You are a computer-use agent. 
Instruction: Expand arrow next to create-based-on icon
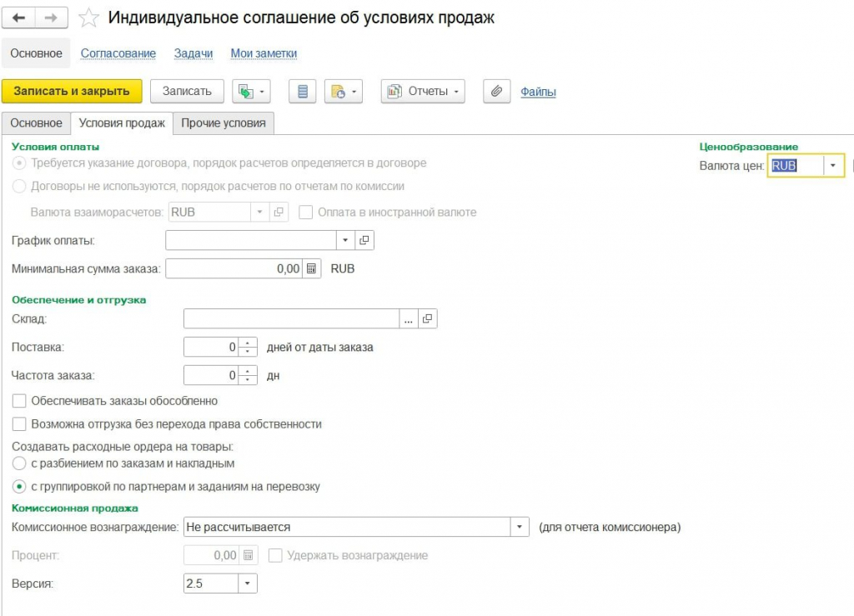pyautogui.click(x=262, y=92)
